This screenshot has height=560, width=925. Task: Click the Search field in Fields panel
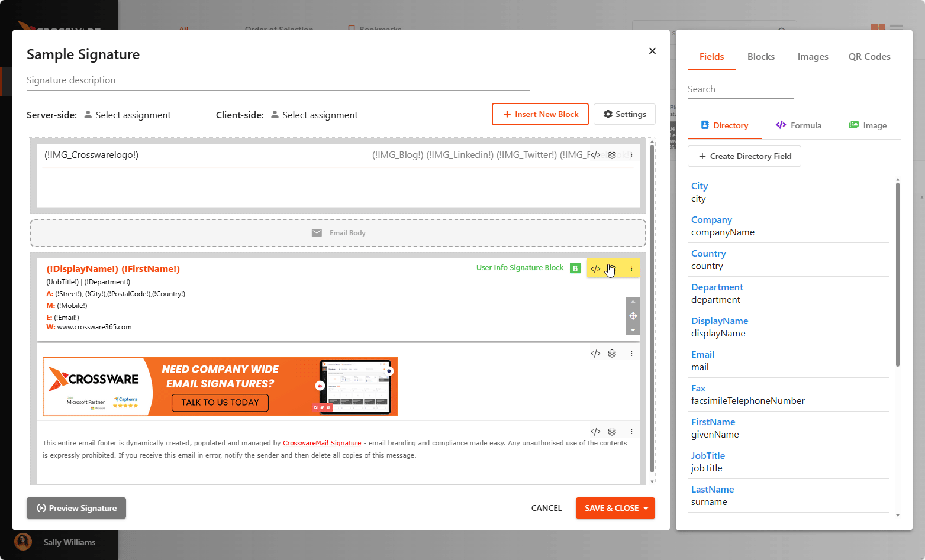coord(740,89)
